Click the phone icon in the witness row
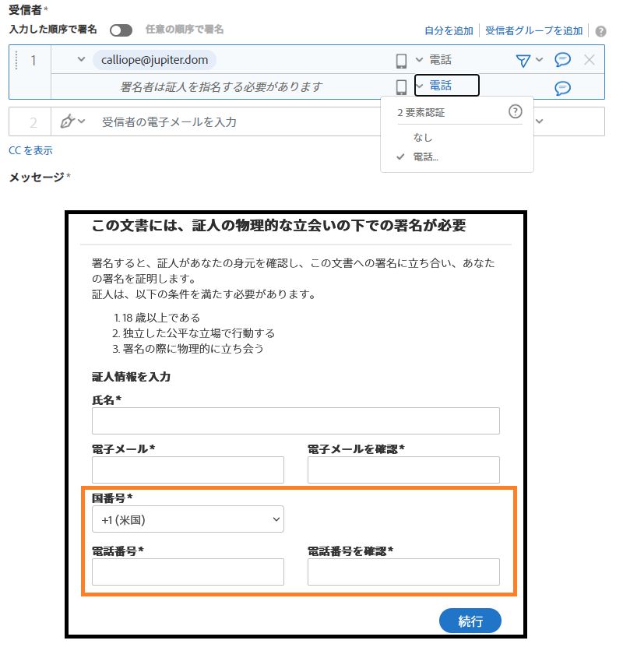 pyautogui.click(x=401, y=87)
